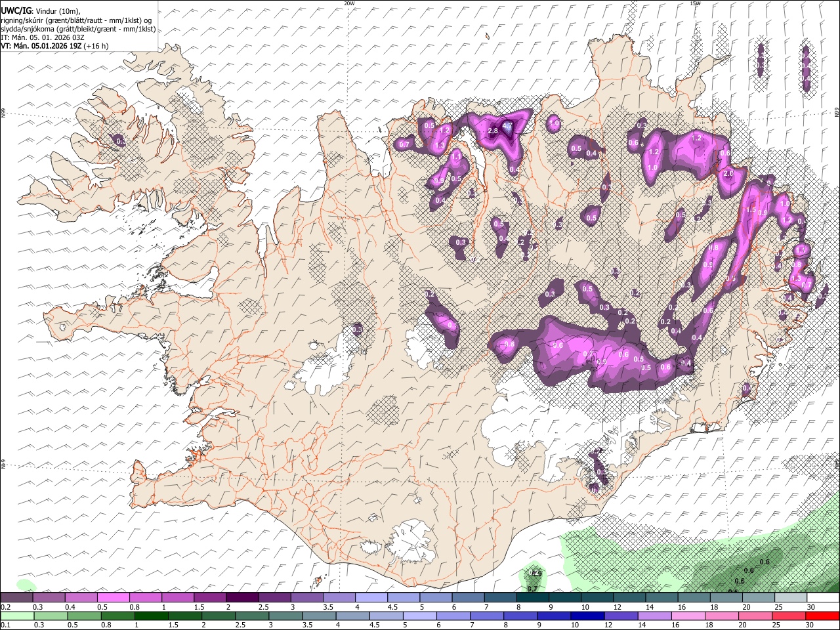Click the bold "VT: Mán. 05.01.2026 19Z" time
The height and width of the screenshot is (630, 840).
point(41,46)
